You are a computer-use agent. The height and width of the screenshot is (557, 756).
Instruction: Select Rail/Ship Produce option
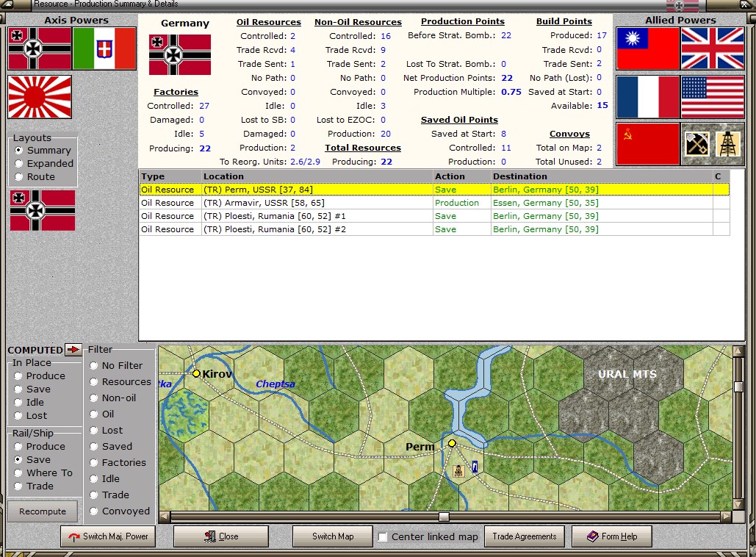pyautogui.click(x=40, y=447)
